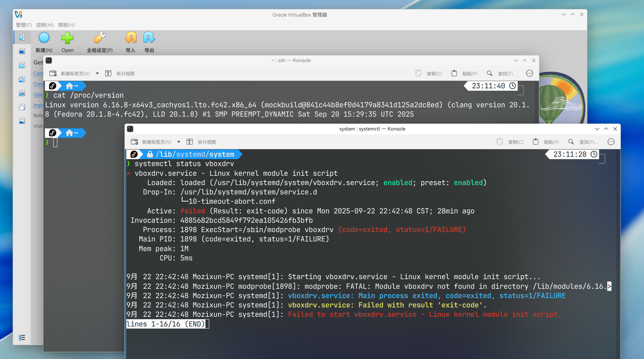Click the 导入 import icon in VirtualBox

pyautogui.click(x=131, y=38)
